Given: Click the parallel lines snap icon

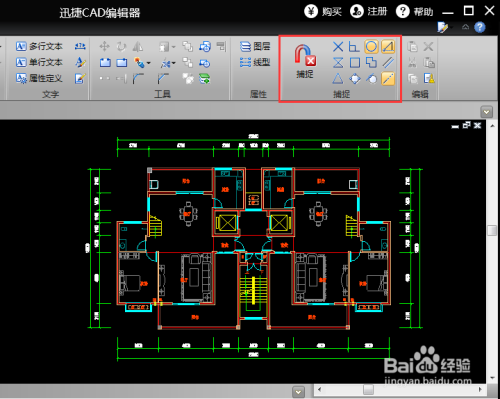Looking at the screenshot, I should 388,62.
